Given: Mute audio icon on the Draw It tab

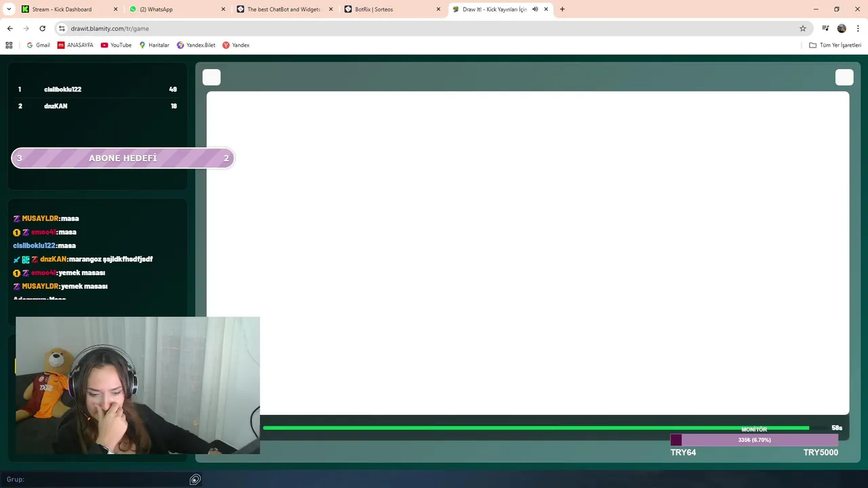Looking at the screenshot, I should tap(535, 9).
